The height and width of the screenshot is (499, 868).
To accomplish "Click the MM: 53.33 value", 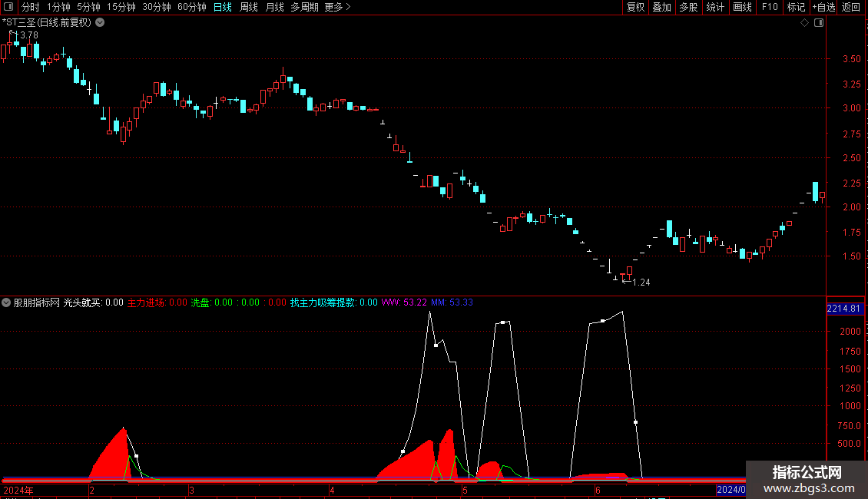I will [x=452, y=302].
